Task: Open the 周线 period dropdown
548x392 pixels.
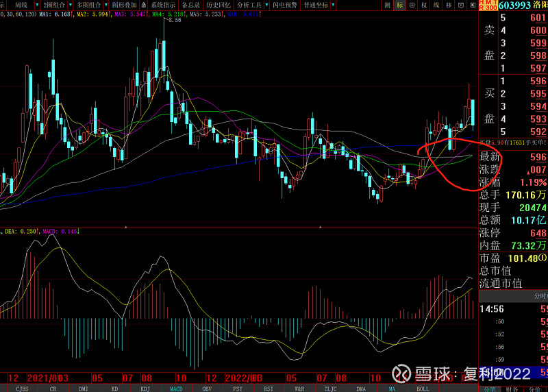Action: (23, 5)
